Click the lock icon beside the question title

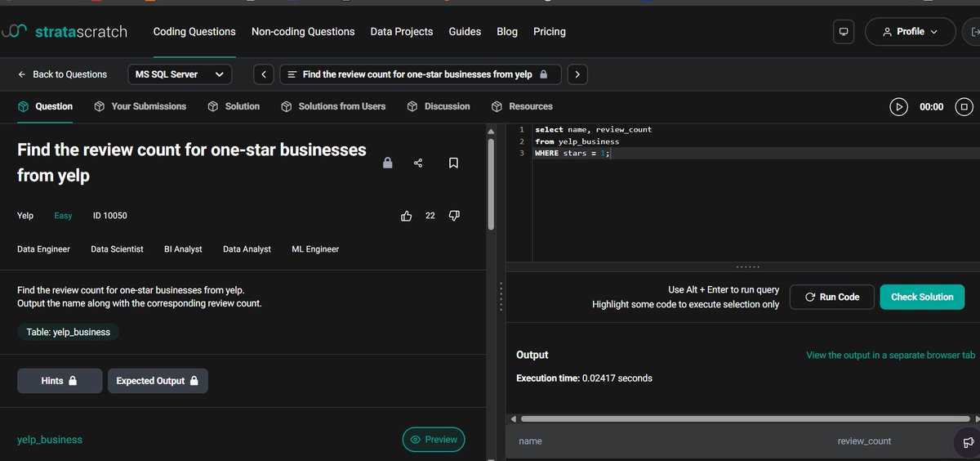click(388, 163)
